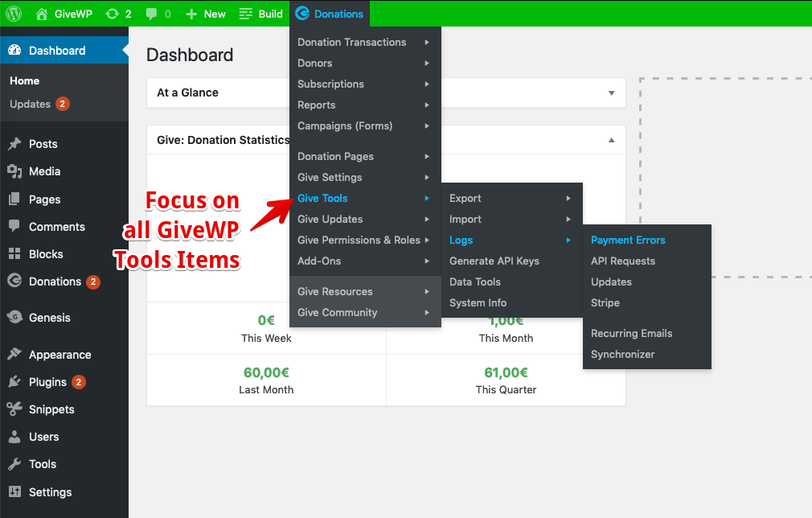Click the Donations label in admin bar
The height and width of the screenshot is (518, 812).
pyautogui.click(x=338, y=14)
